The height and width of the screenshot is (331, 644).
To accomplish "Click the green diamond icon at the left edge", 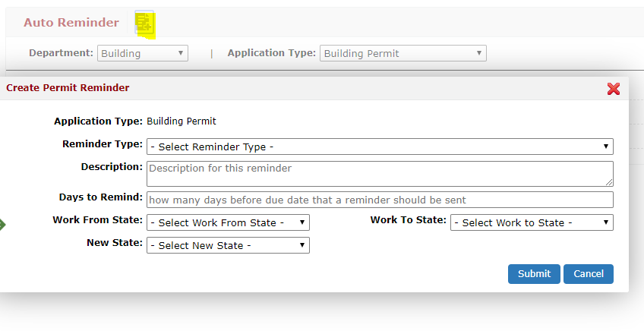I will [x=2, y=225].
